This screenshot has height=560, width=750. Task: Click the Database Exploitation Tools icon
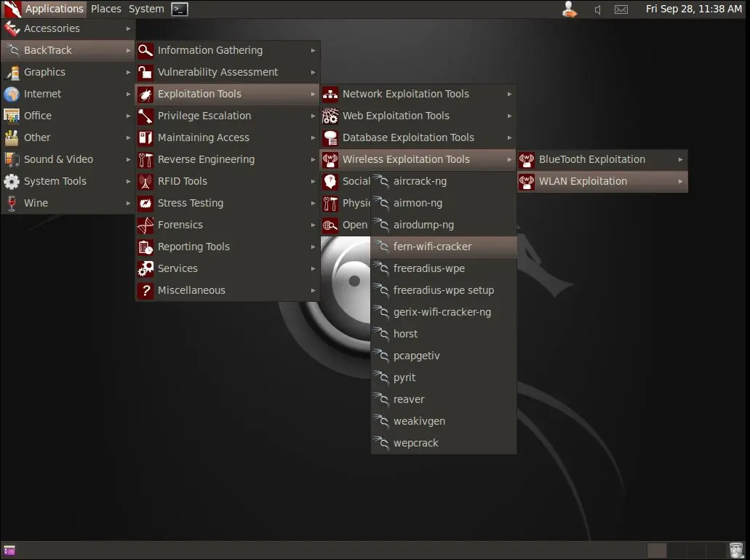(330, 137)
